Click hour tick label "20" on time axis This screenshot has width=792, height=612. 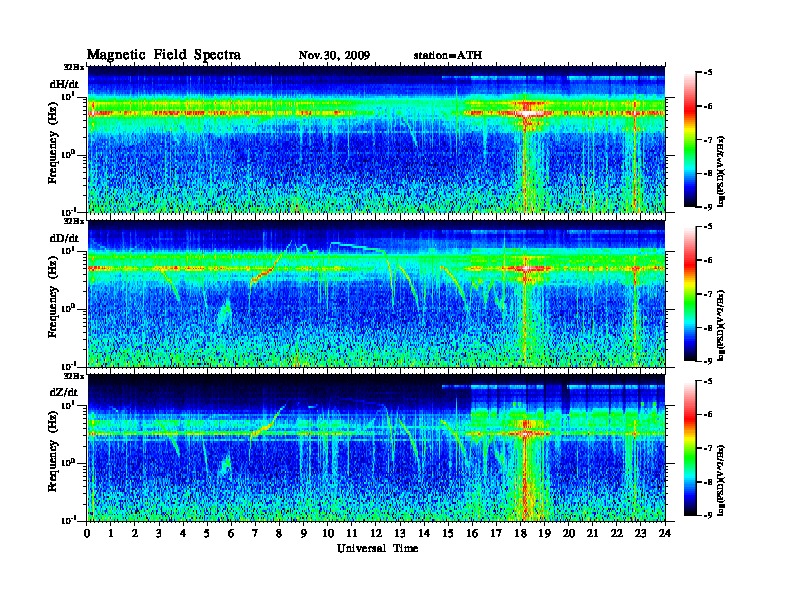coord(569,534)
